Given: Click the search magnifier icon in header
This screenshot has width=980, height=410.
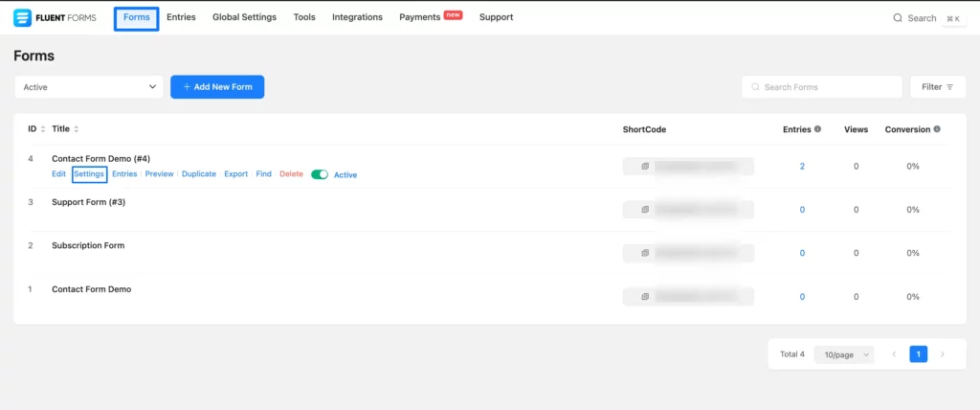Looking at the screenshot, I should pos(897,17).
